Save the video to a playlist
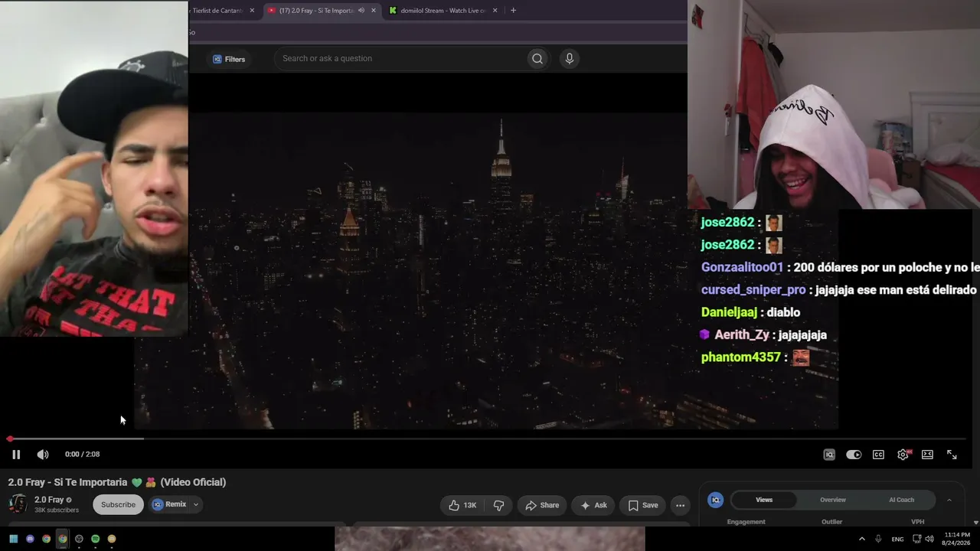Image resolution: width=980 pixels, height=551 pixels. [643, 505]
